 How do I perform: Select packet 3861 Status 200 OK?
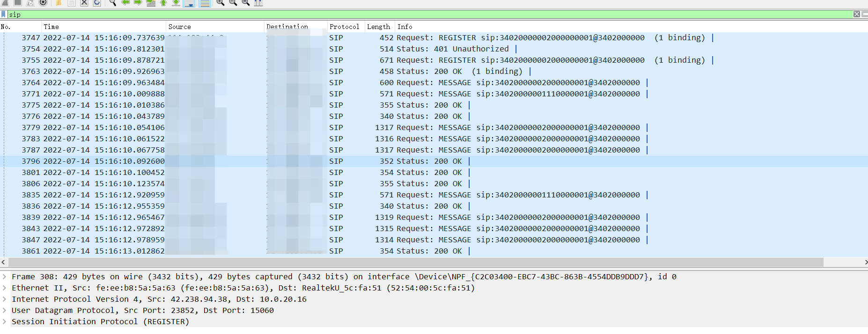(434, 251)
